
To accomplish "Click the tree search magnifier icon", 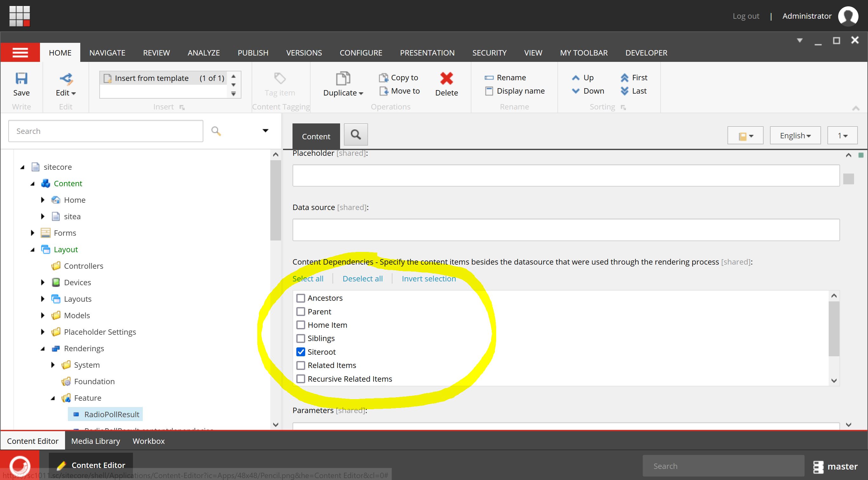I will [216, 131].
